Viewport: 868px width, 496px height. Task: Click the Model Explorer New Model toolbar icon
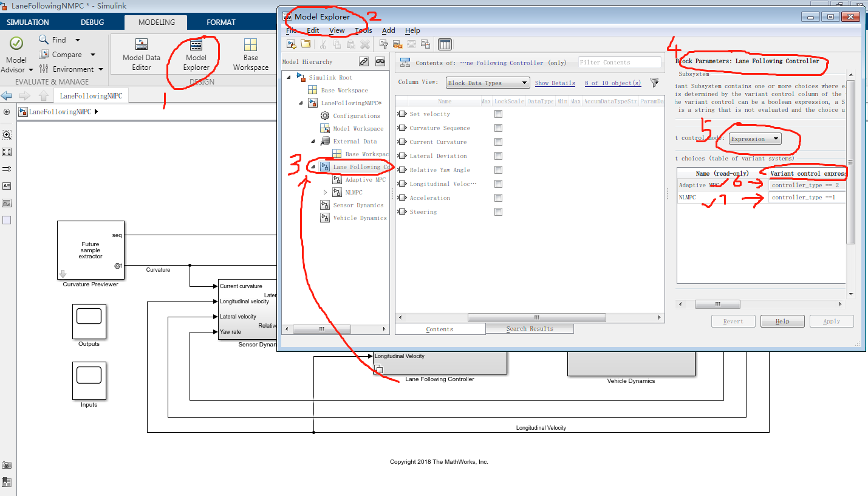pos(292,44)
